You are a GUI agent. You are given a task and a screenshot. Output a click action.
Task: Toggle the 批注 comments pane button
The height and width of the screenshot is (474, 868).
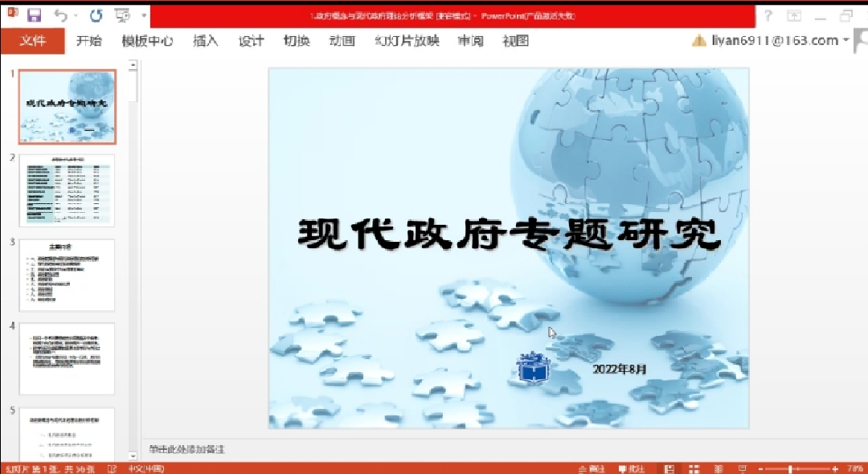click(x=632, y=468)
